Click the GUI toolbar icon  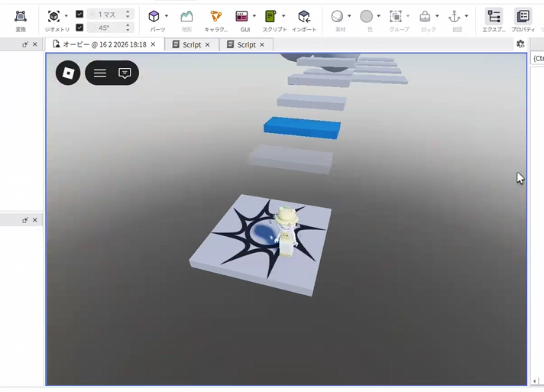[x=241, y=16]
